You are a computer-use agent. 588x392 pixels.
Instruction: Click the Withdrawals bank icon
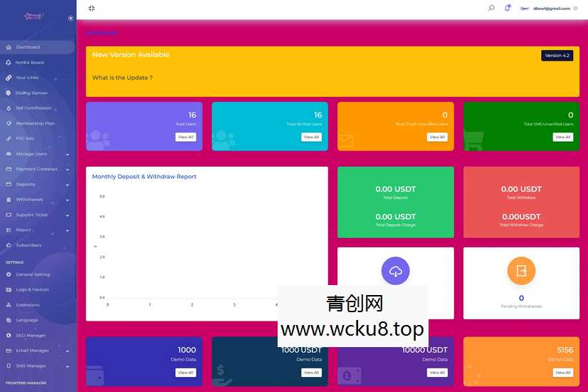coord(9,200)
